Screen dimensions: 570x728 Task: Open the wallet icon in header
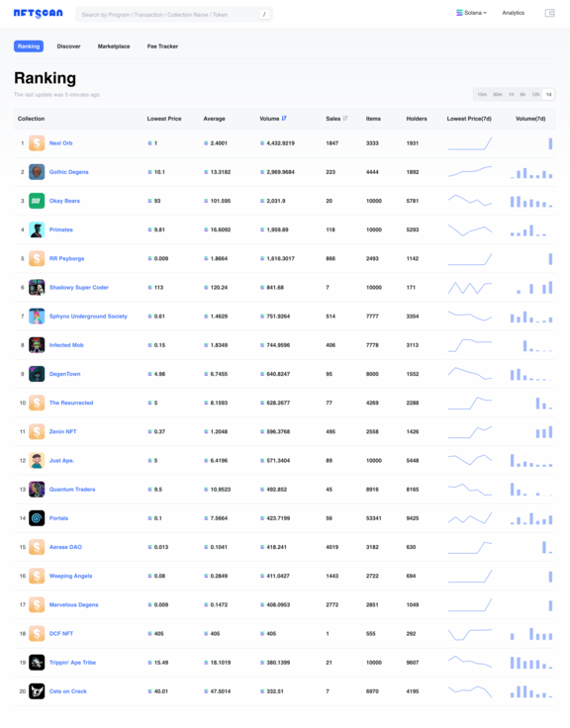[x=549, y=13]
